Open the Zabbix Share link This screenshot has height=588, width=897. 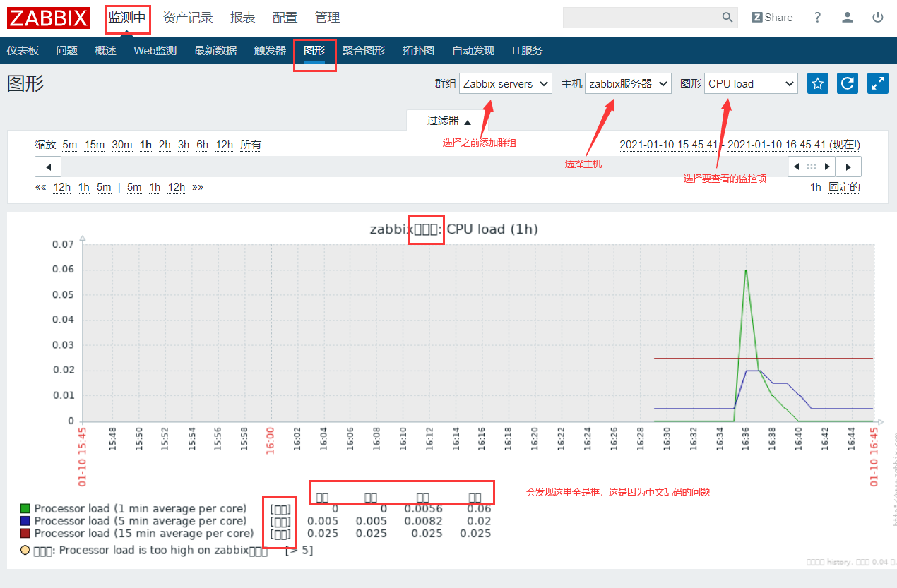click(772, 18)
